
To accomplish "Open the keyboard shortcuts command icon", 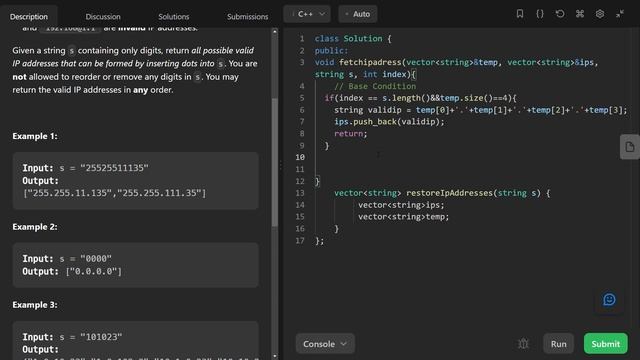I will point(580,14).
